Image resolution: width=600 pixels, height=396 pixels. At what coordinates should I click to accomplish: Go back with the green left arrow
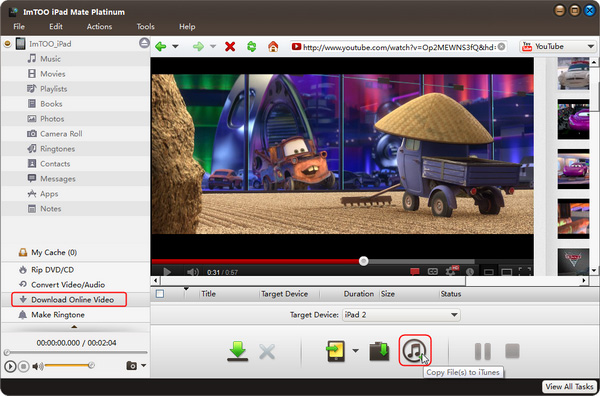tap(161, 47)
